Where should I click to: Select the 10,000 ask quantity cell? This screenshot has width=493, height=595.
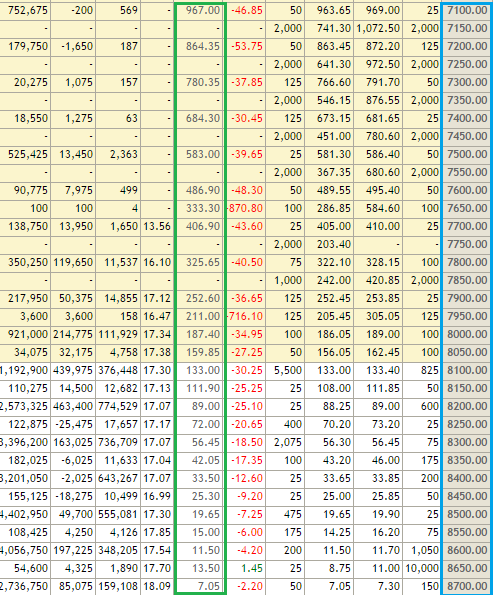pos(422,569)
